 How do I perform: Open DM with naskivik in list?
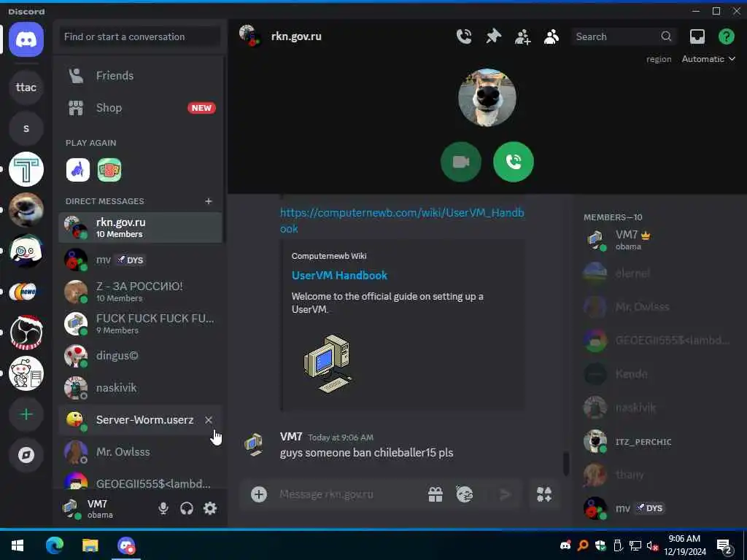pyautogui.click(x=141, y=388)
